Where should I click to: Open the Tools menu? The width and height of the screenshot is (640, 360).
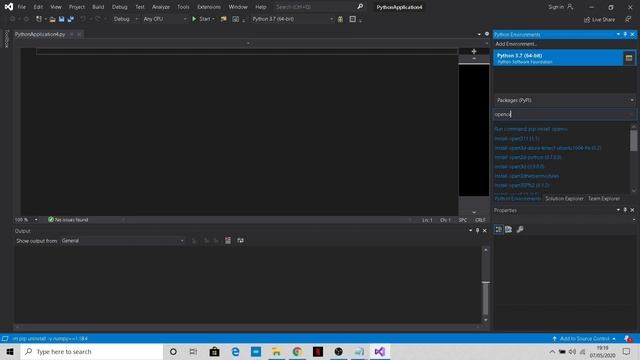coord(183,7)
